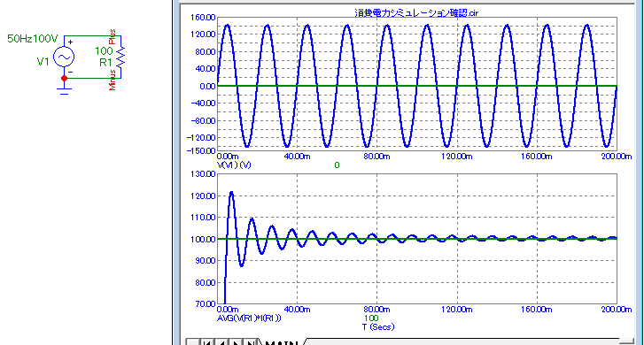Image resolution: width=644 pixels, height=345 pixels.
Task: Click the previous page tab arrow
Action: coord(222,342)
